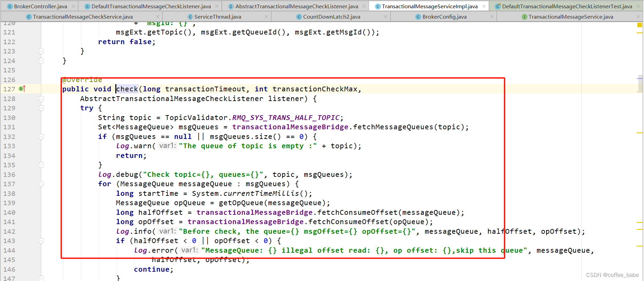Close the TransactionalMessageServiceImpl.java tab
The image size is (644, 281).
[484, 6]
